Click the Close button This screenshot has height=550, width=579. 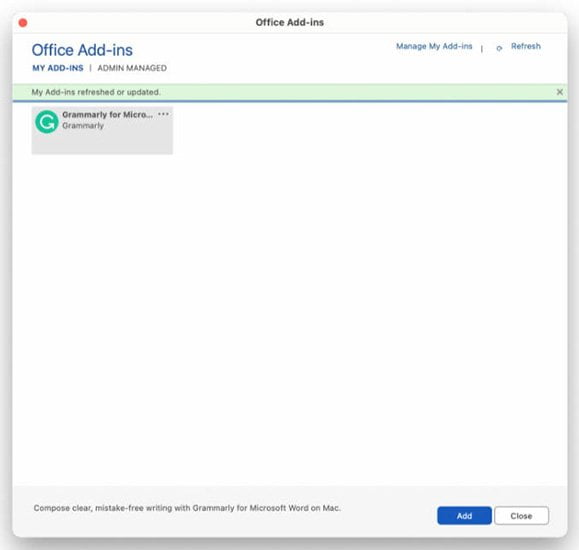[x=521, y=515]
